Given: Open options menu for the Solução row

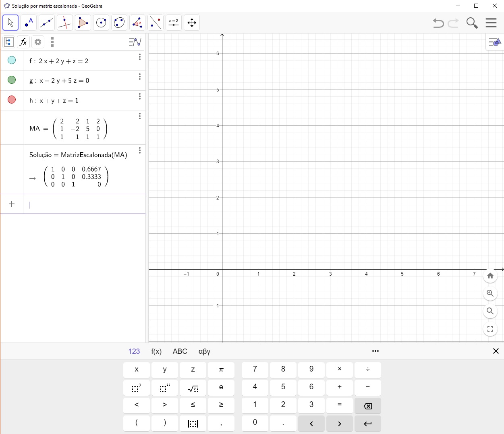Looking at the screenshot, I should pyautogui.click(x=140, y=150).
